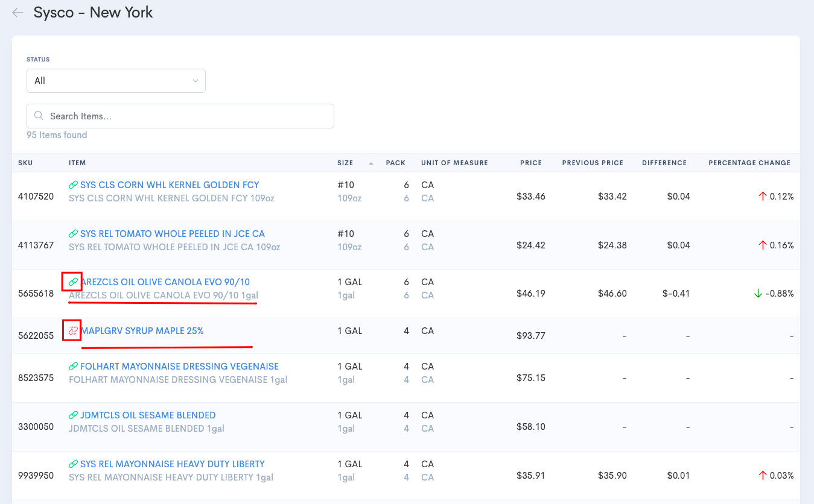Viewport: 814px width, 504px height.
Task: Open the Status dropdown set to All
Action: coord(115,81)
